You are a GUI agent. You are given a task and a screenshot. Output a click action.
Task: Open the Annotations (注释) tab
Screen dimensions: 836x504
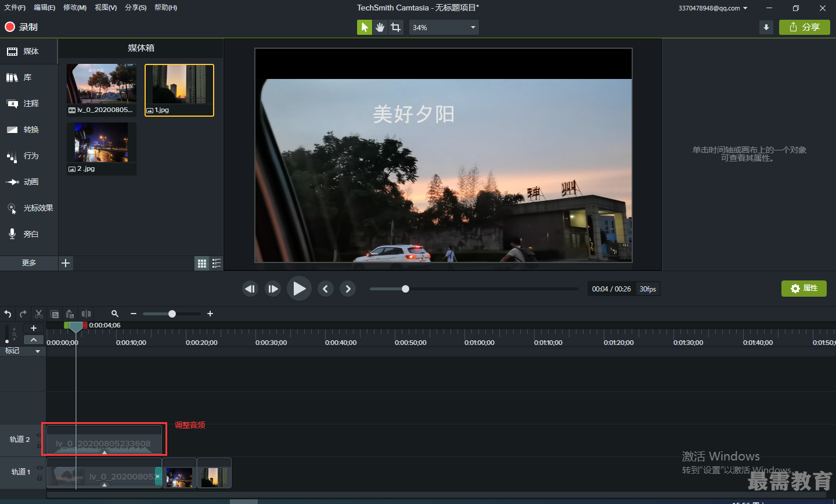pyautogui.click(x=28, y=103)
